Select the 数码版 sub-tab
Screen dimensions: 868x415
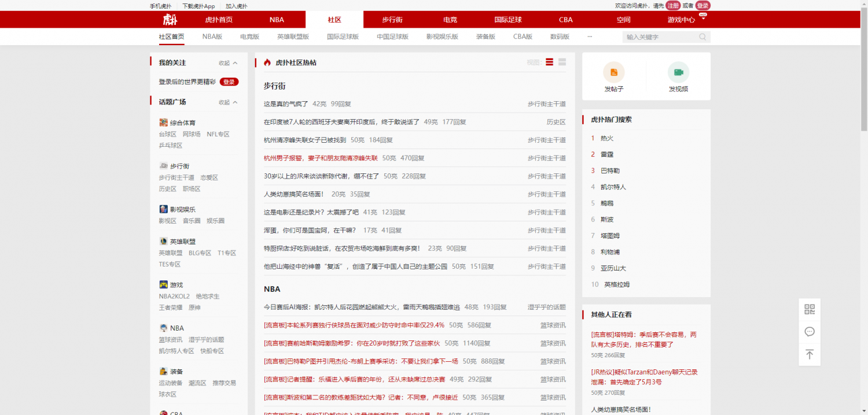point(560,36)
